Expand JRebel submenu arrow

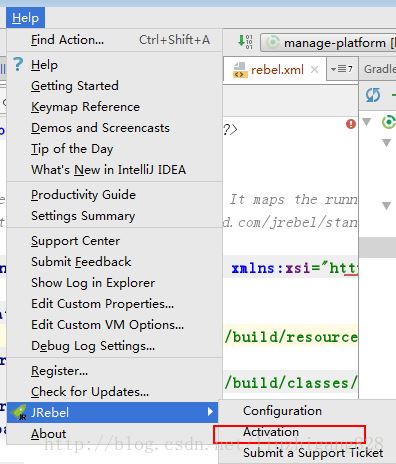point(210,412)
